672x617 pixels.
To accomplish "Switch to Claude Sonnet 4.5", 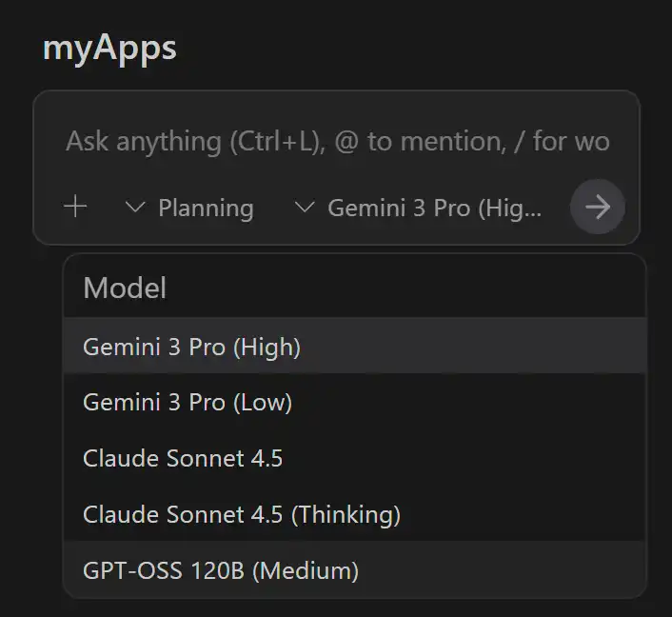I will tap(183, 459).
